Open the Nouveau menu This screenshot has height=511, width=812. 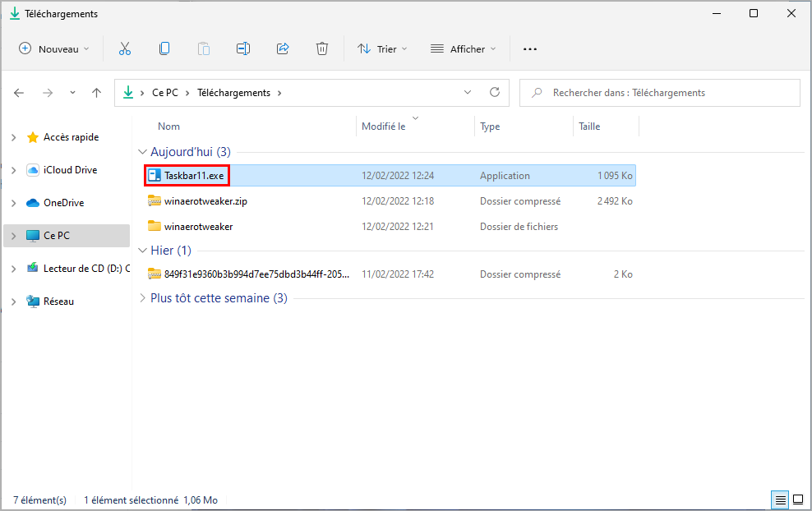click(x=54, y=48)
